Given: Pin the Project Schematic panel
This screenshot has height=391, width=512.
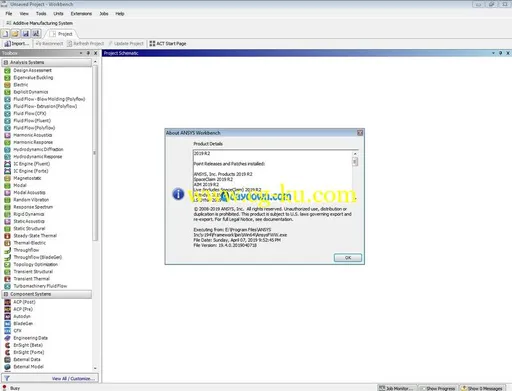Looking at the screenshot, I should coord(501,53).
